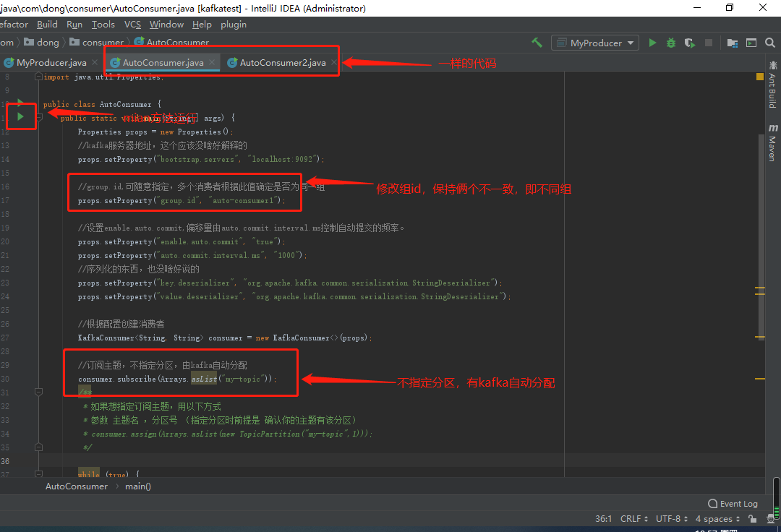Screen dimensions: 781x532
Task: Close the AutoConsumer.java tab
Action: (212, 62)
